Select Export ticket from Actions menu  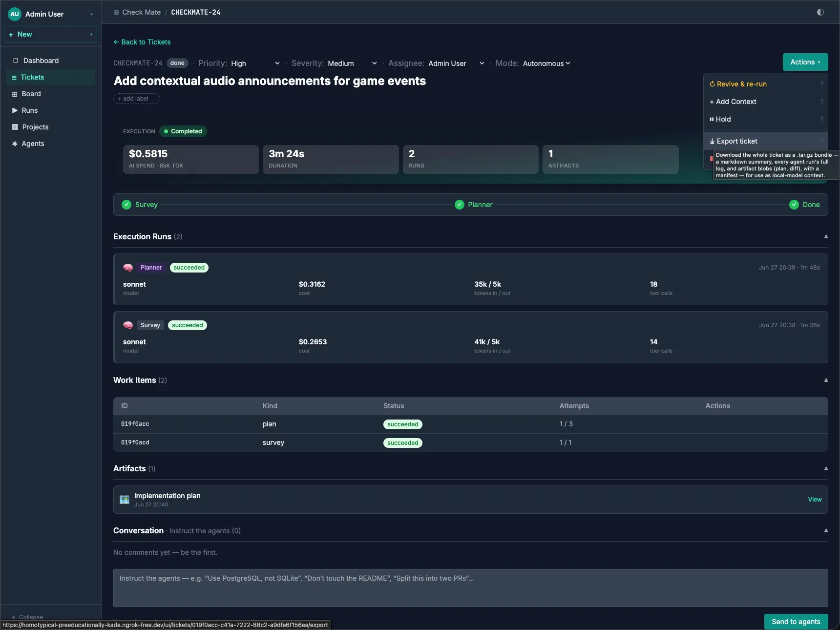pyautogui.click(x=766, y=141)
